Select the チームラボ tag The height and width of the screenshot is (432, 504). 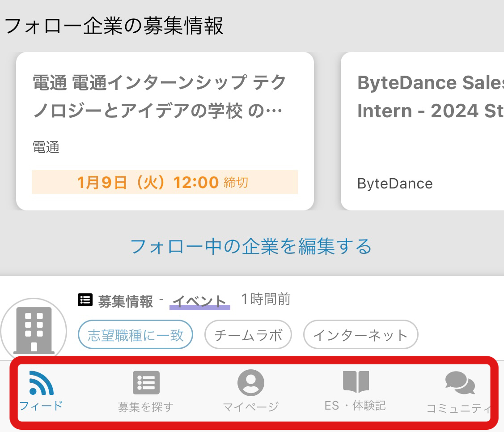click(x=248, y=334)
